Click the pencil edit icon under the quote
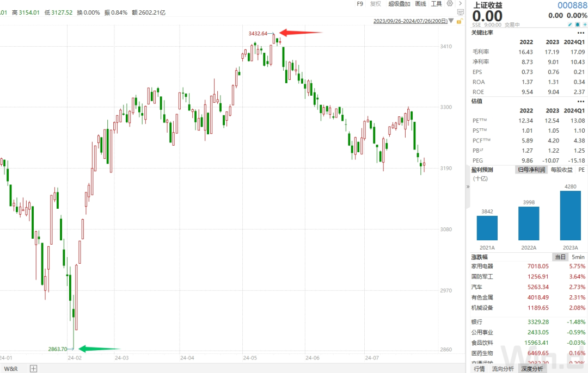The image size is (588, 373). click(569, 24)
